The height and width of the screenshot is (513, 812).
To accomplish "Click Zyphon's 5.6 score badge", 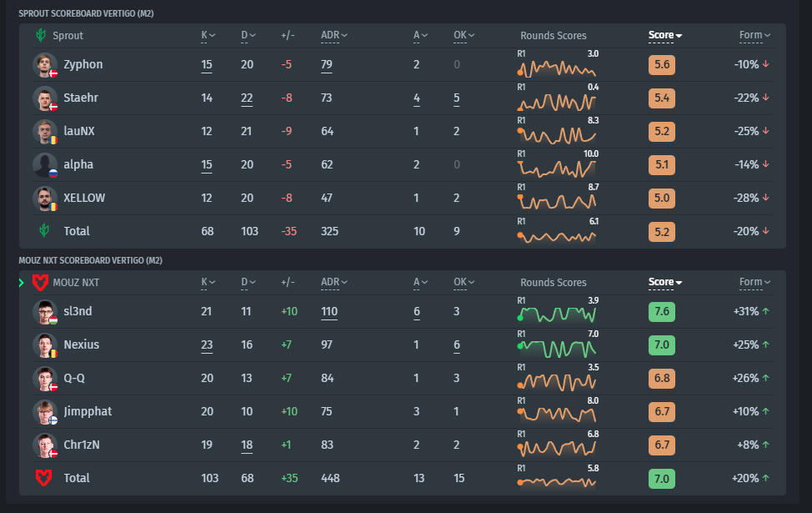I will coord(662,65).
